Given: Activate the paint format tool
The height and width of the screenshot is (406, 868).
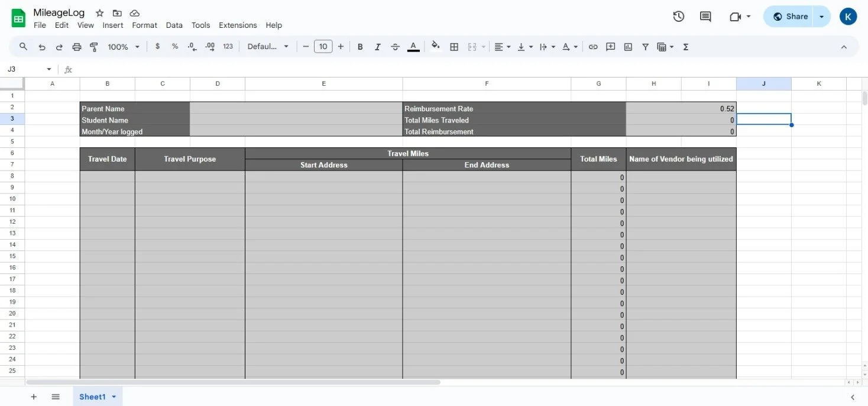Looking at the screenshot, I should (93, 47).
